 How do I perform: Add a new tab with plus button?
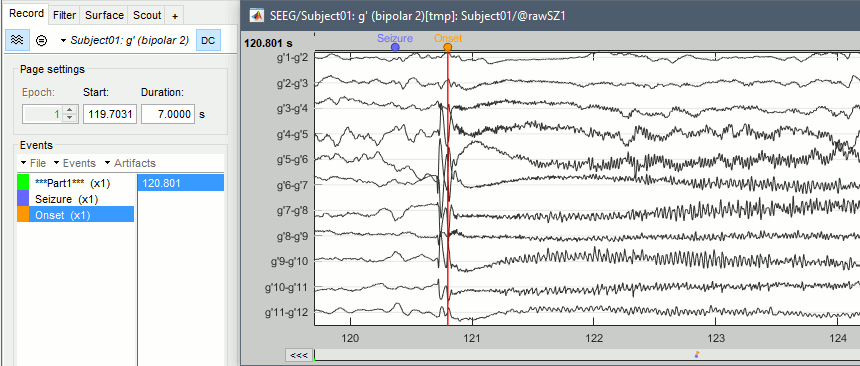tap(175, 16)
